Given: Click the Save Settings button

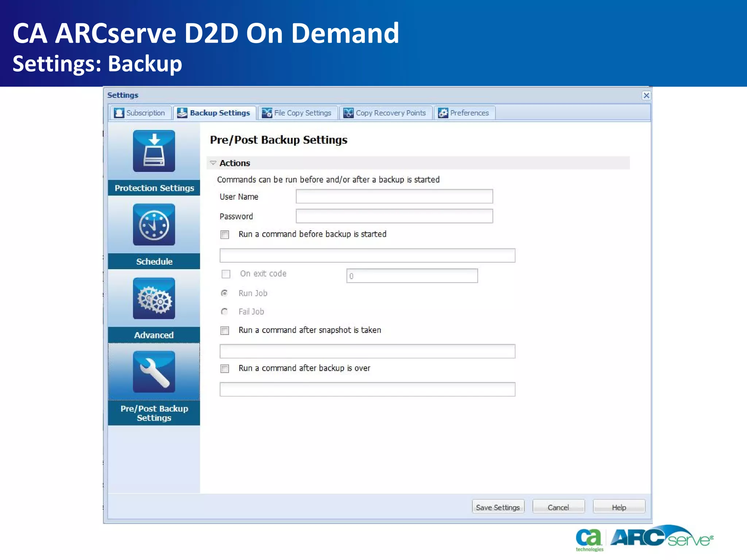Looking at the screenshot, I should tap(498, 507).
